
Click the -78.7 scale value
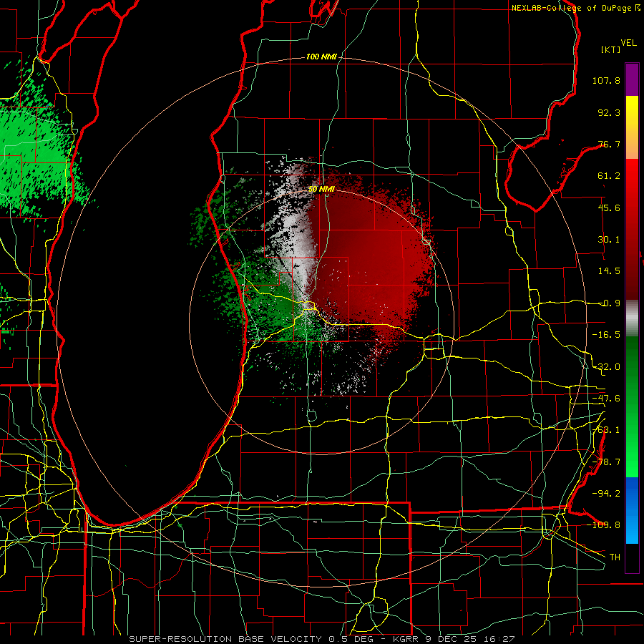[x=606, y=462]
